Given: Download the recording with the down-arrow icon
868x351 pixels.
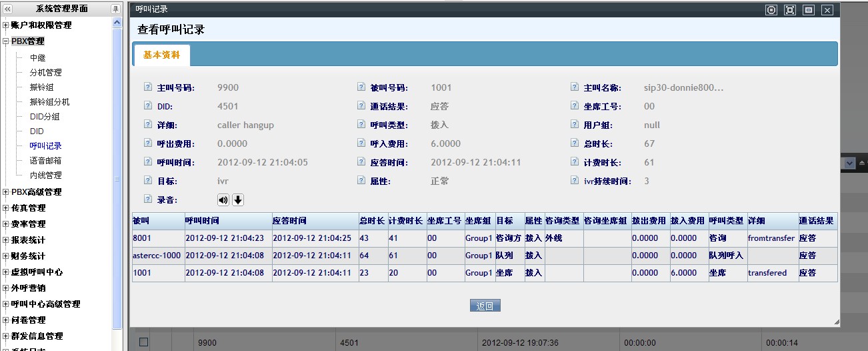Looking at the screenshot, I should [x=237, y=200].
